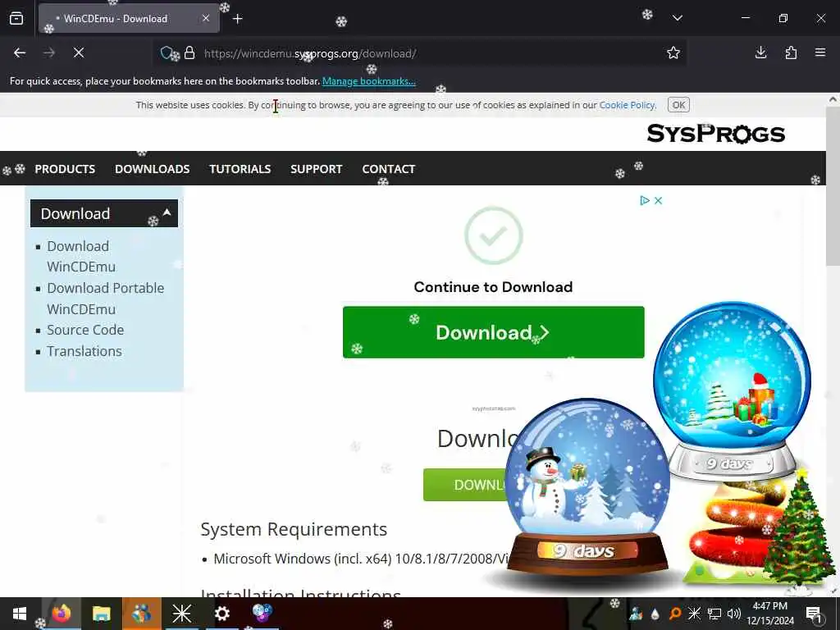Open the Manage bookmarks link

[x=368, y=81]
